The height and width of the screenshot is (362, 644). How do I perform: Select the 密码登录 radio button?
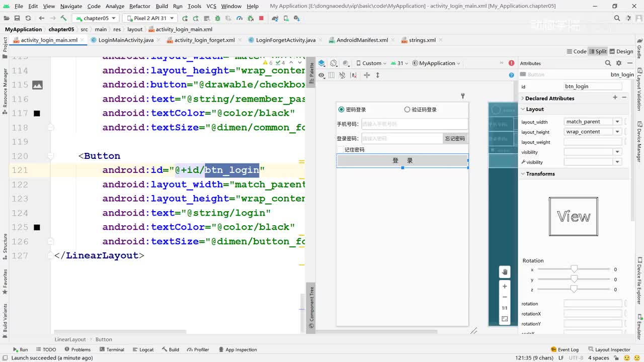coord(342,110)
